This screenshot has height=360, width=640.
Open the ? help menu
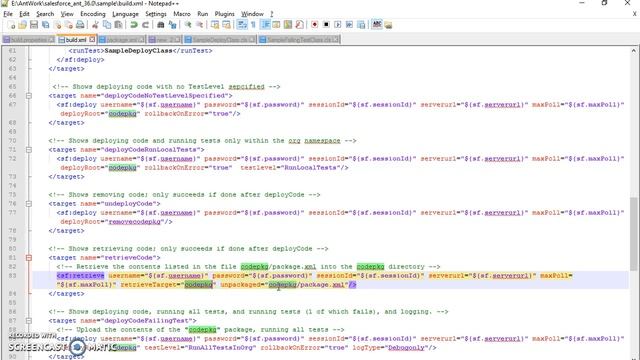click(x=272, y=14)
